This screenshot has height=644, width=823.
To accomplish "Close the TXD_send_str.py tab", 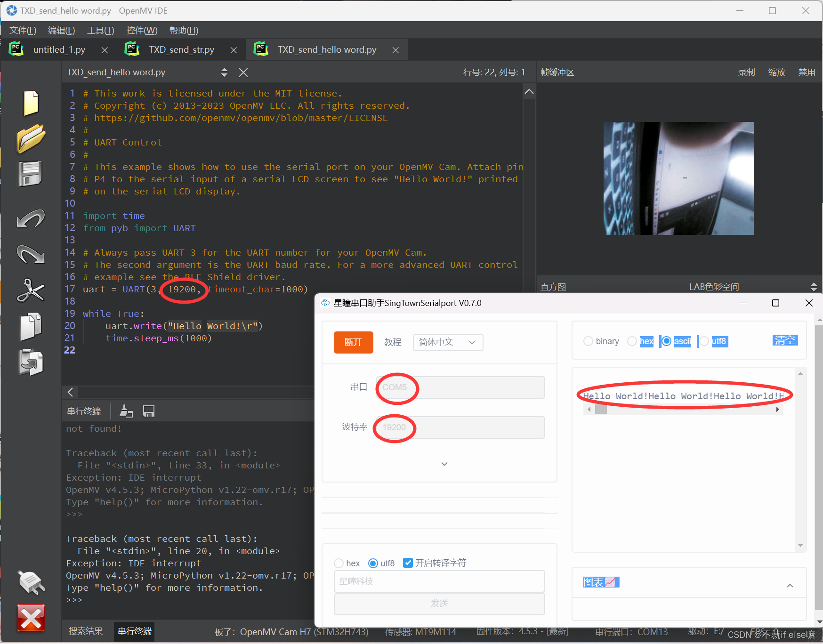I will click(x=234, y=50).
